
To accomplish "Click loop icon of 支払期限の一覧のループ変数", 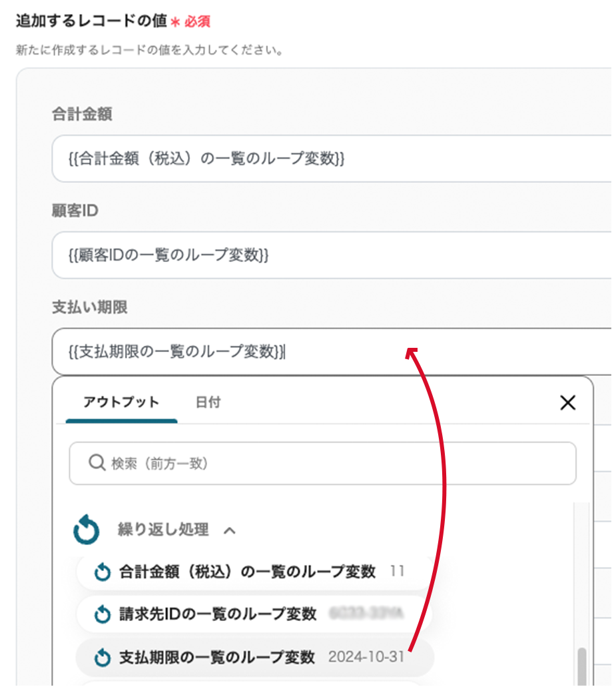I will pos(102,658).
